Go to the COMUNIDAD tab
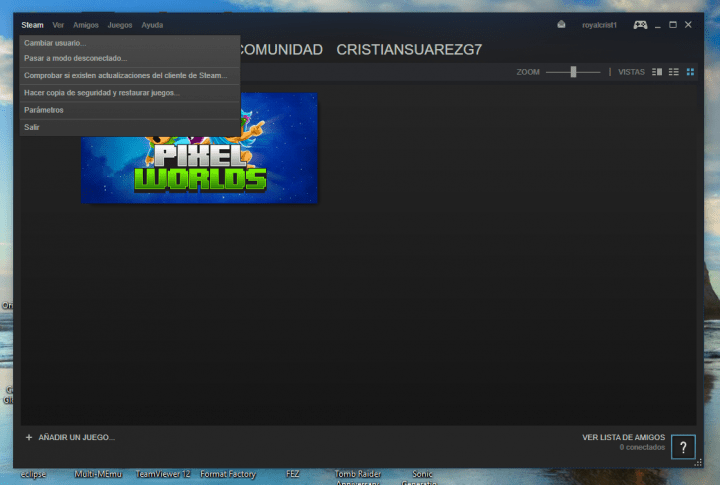This screenshot has height=485, width=720. (281, 50)
